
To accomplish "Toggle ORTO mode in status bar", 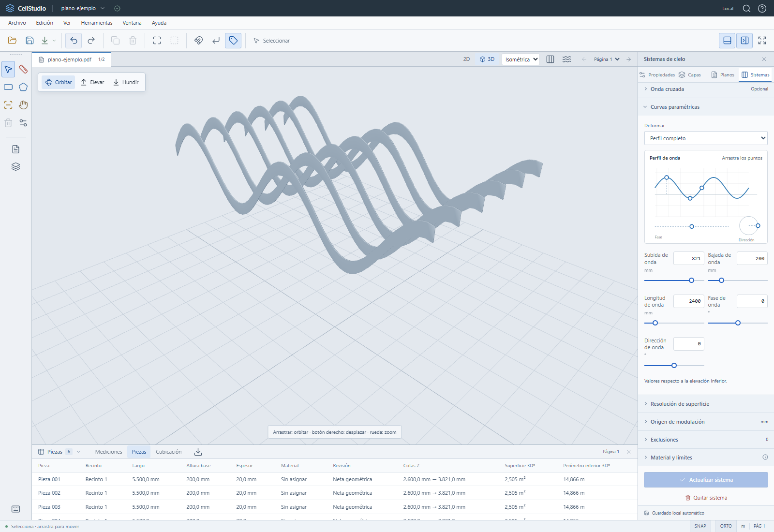I will 726,526.
